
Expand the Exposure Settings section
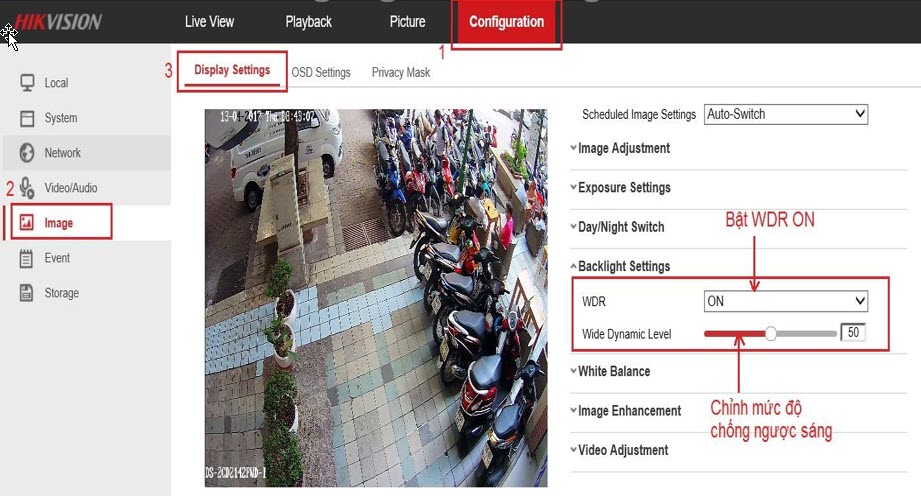click(x=624, y=188)
